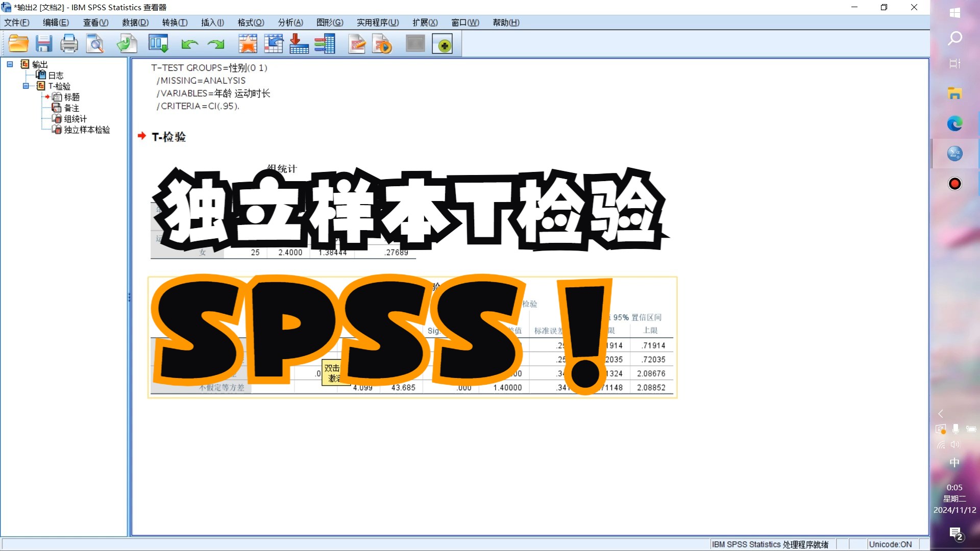Click the Export output icon
The width and height of the screenshot is (980, 551).
(x=127, y=44)
